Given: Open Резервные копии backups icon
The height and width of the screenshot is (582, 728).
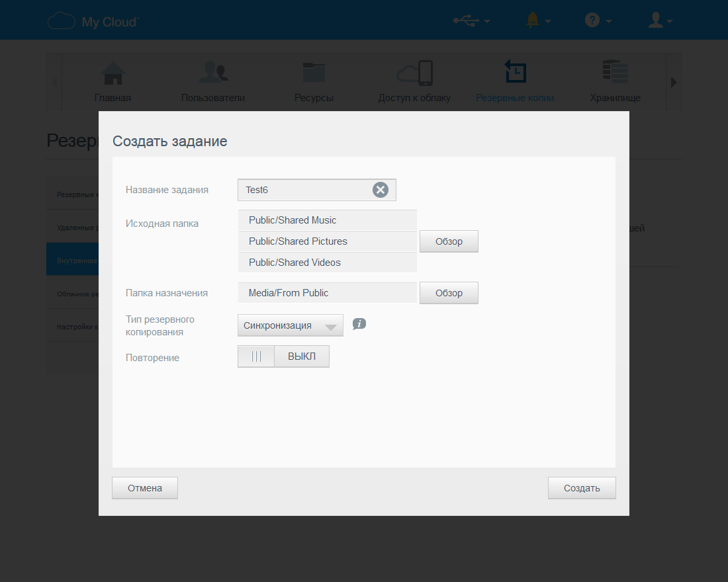Looking at the screenshot, I should 515,71.
